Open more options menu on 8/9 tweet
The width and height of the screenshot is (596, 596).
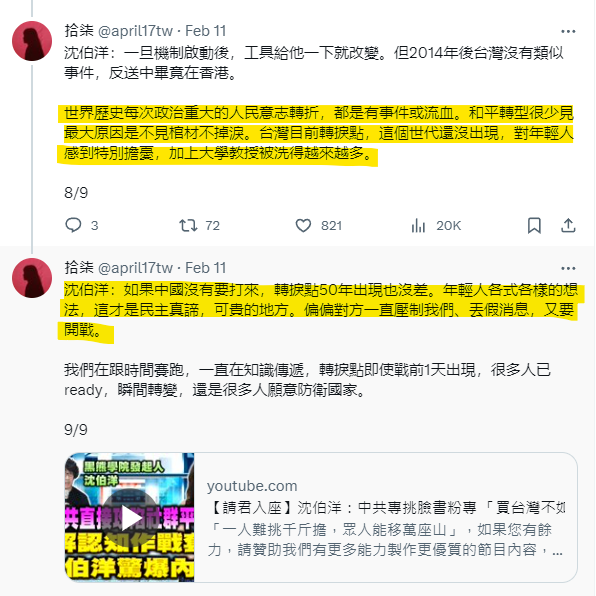pos(568,32)
